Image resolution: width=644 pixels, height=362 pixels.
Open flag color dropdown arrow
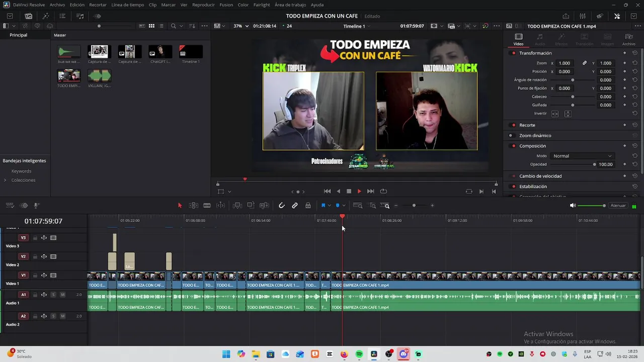pos(330,205)
